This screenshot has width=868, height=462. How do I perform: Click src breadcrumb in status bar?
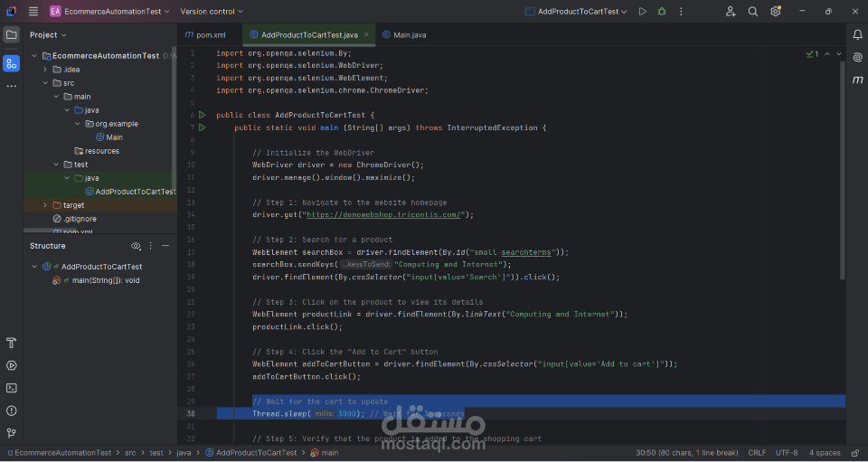[x=130, y=453]
